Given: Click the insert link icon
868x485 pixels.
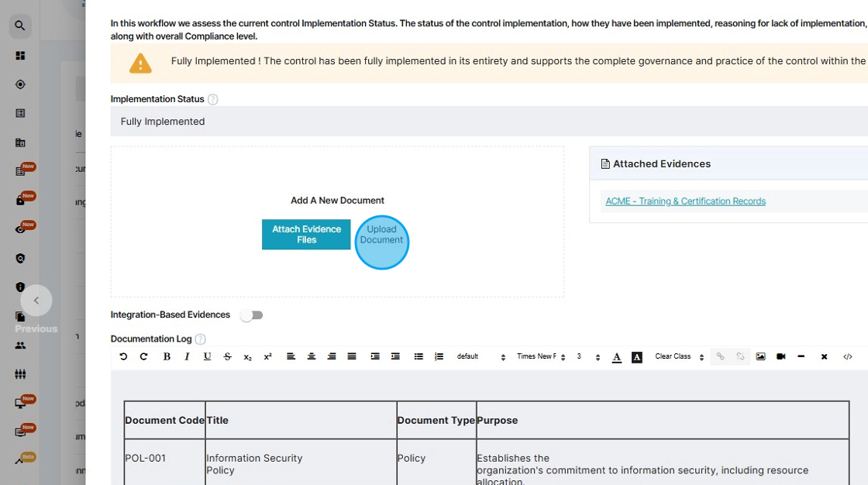Looking at the screenshot, I should [720, 356].
